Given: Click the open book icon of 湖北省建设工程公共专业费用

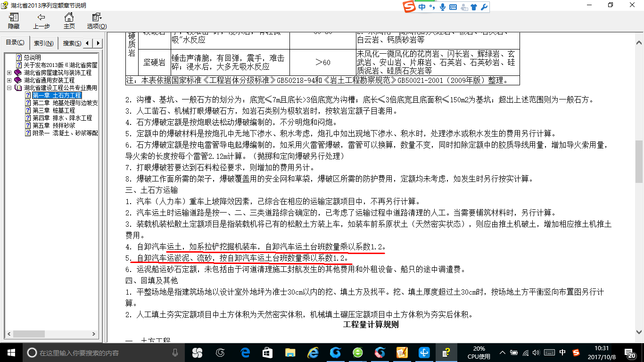Looking at the screenshot, I should (18, 88).
